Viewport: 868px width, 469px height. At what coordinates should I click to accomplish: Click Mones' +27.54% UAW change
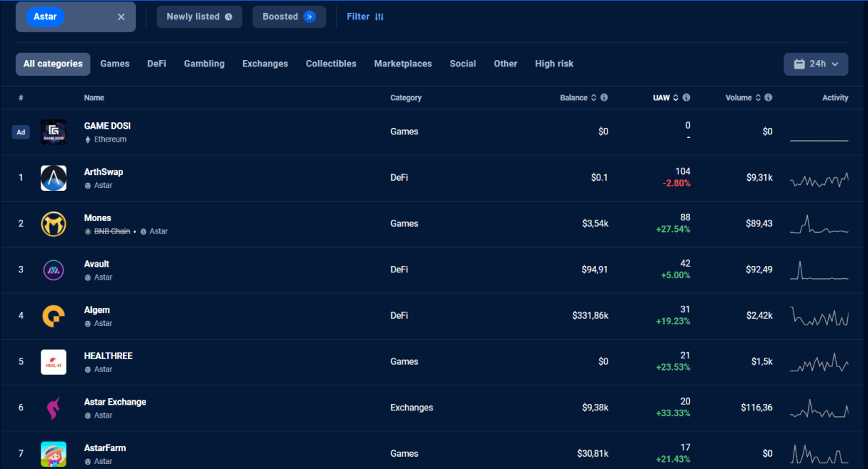pyautogui.click(x=673, y=229)
